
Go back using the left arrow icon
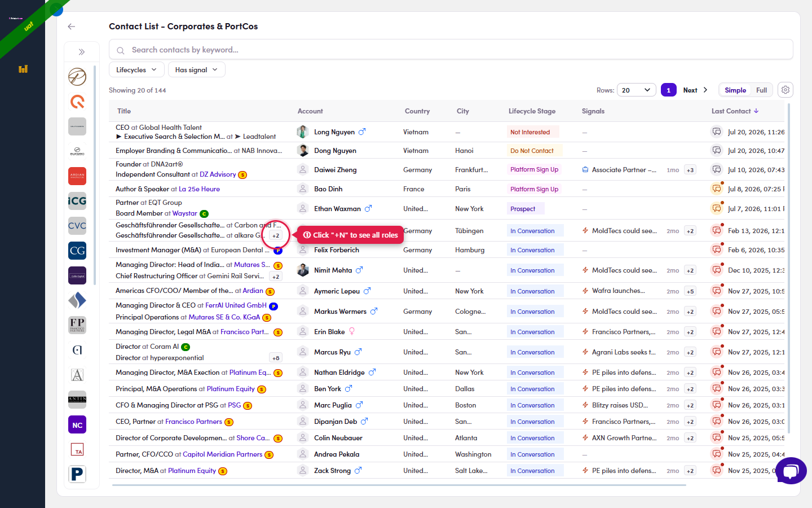tap(71, 27)
